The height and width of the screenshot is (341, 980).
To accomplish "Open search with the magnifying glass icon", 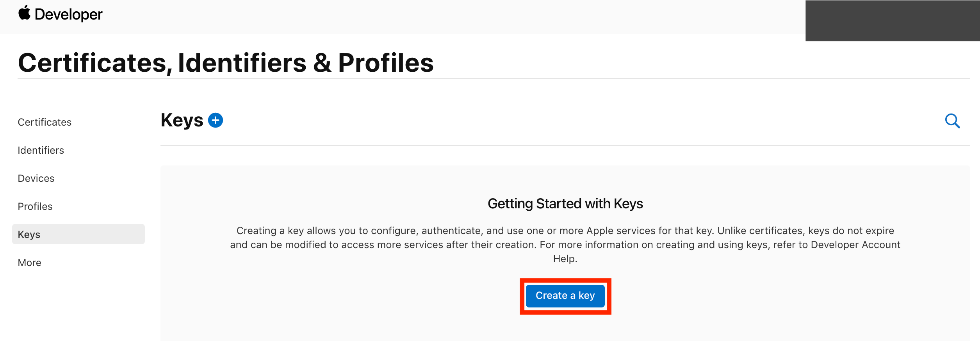I will (x=952, y=121).
